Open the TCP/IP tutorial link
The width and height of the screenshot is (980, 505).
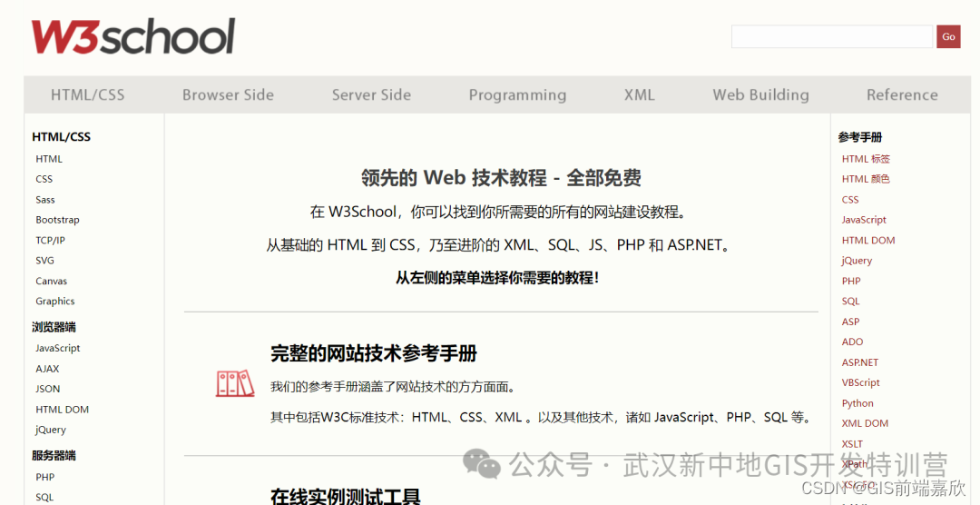click(51, 241)
